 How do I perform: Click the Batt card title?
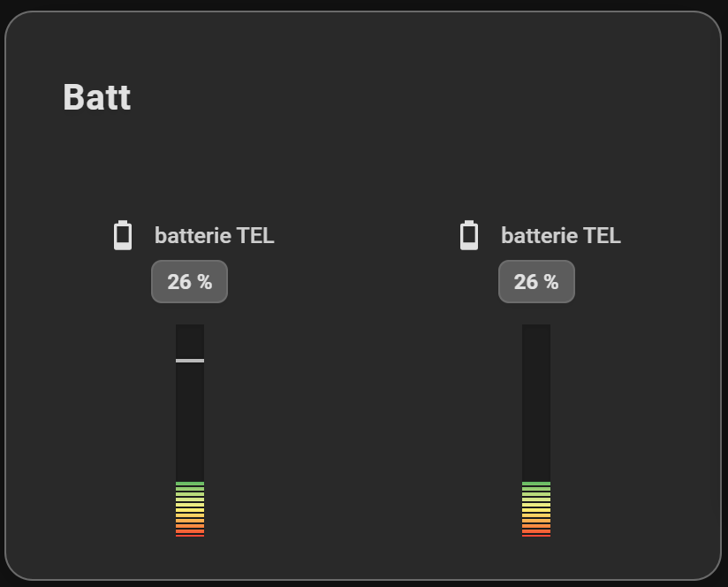click(x=97, y=97)
